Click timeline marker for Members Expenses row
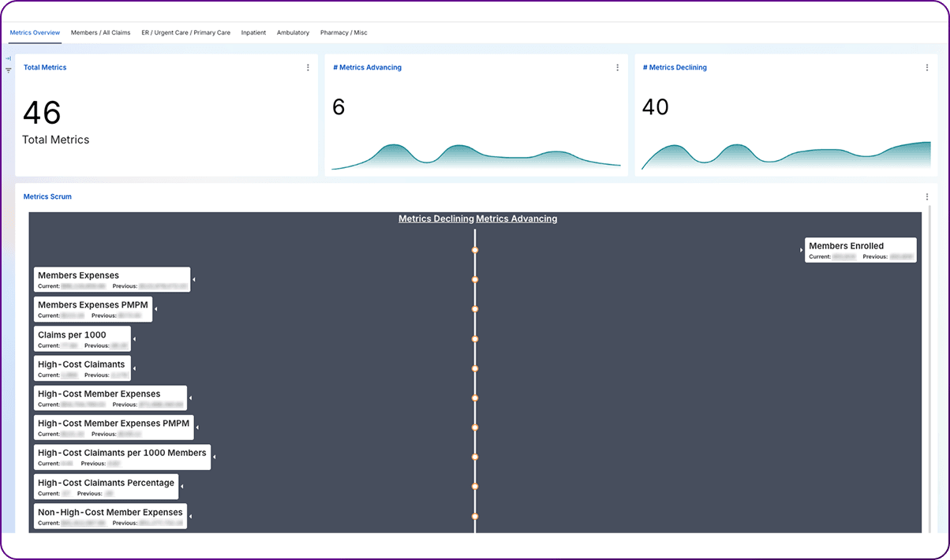Viewport: 950px width, 560px height. coord(475,279)
